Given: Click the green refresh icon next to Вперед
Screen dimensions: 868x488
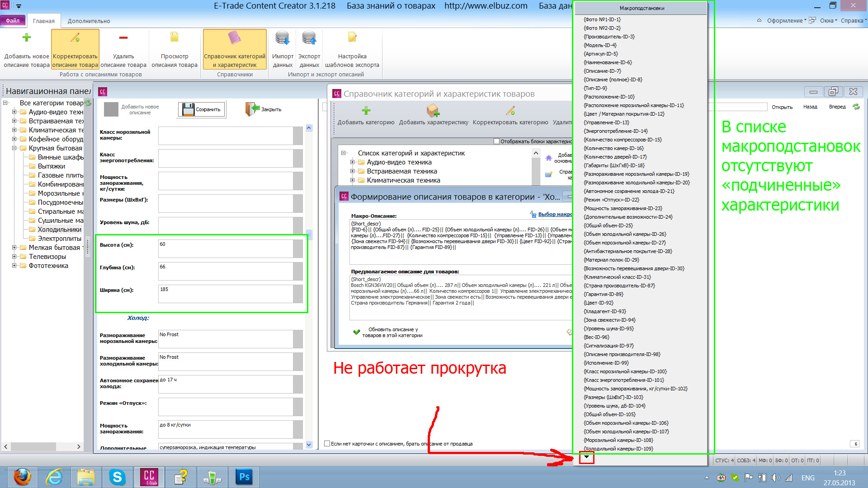Looking at the screenshot, I should (856, 107).
